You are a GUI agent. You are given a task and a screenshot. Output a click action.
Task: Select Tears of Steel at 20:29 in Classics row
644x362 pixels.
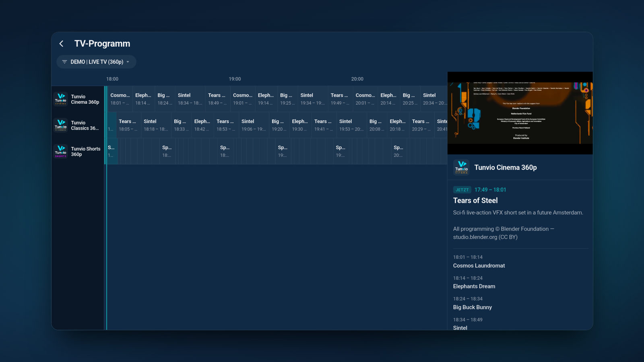tap(422, 125)
